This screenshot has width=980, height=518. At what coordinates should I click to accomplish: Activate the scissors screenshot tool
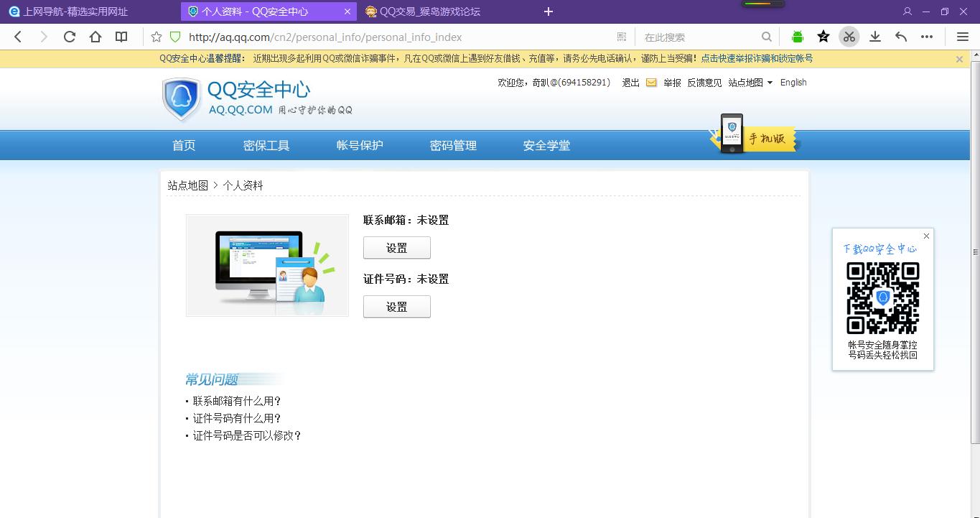849,37
